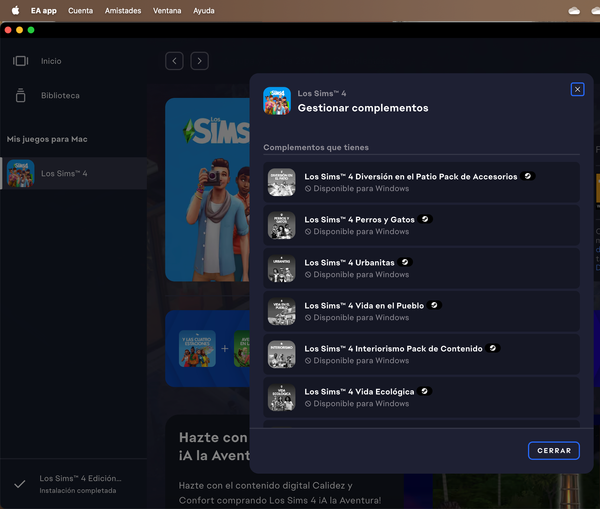The height and width of the screenshot is (509, 600).
Task: Click the Apple menu icon
Action: coord(15,10)
